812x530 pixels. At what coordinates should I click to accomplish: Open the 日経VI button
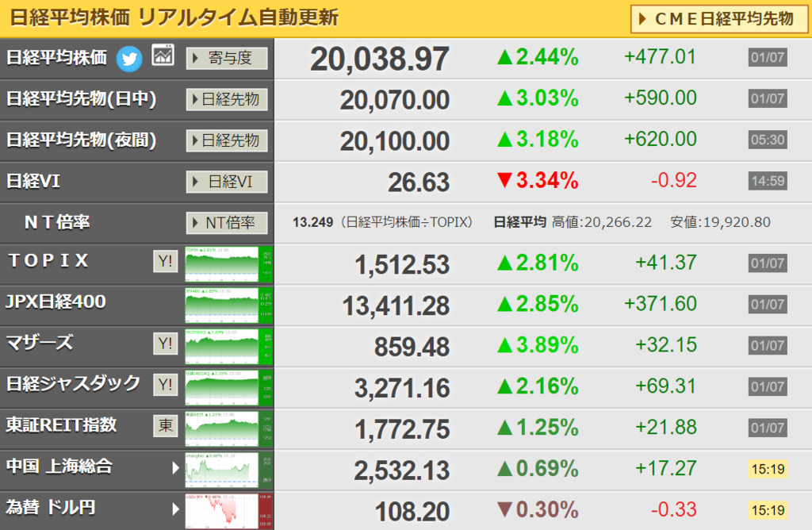click(x=227, y=182)
